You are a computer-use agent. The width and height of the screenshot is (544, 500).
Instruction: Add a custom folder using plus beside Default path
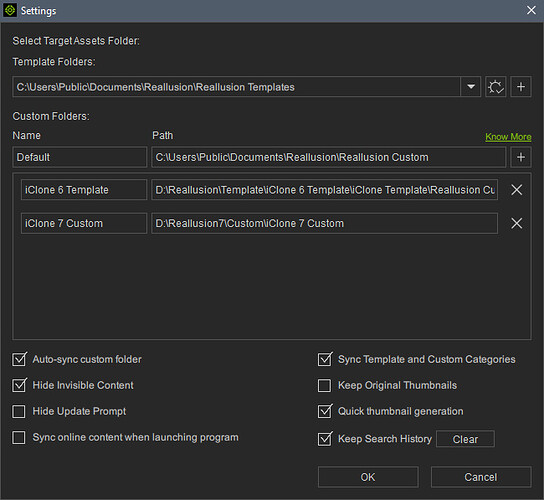(520, 157)
